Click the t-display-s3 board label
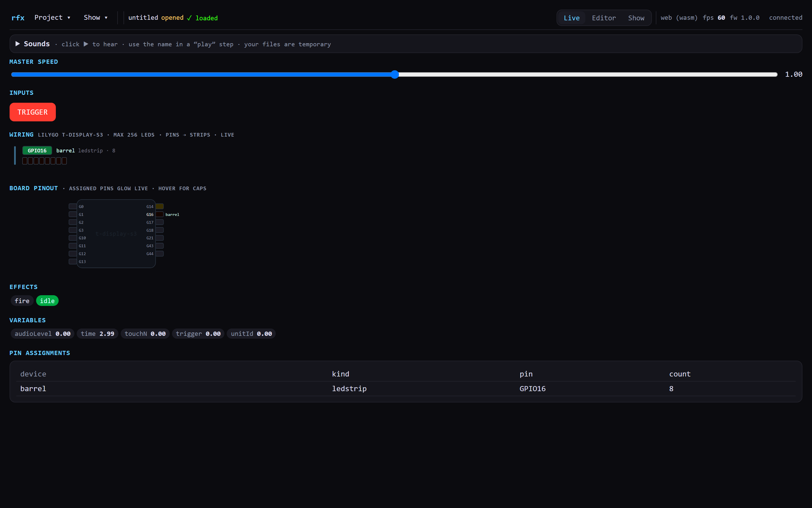The width and height of the screenshot is (812, 508). [116, 233]
